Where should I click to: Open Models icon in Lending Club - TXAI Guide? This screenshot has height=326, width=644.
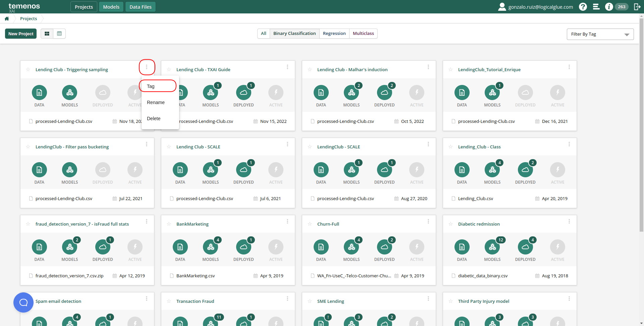(x=211, y=93)
